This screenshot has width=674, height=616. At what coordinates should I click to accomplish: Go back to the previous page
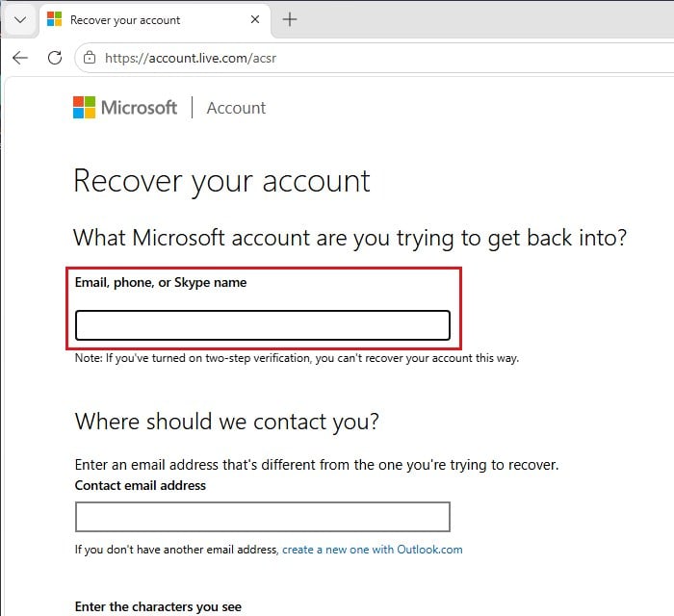(20, 58)
